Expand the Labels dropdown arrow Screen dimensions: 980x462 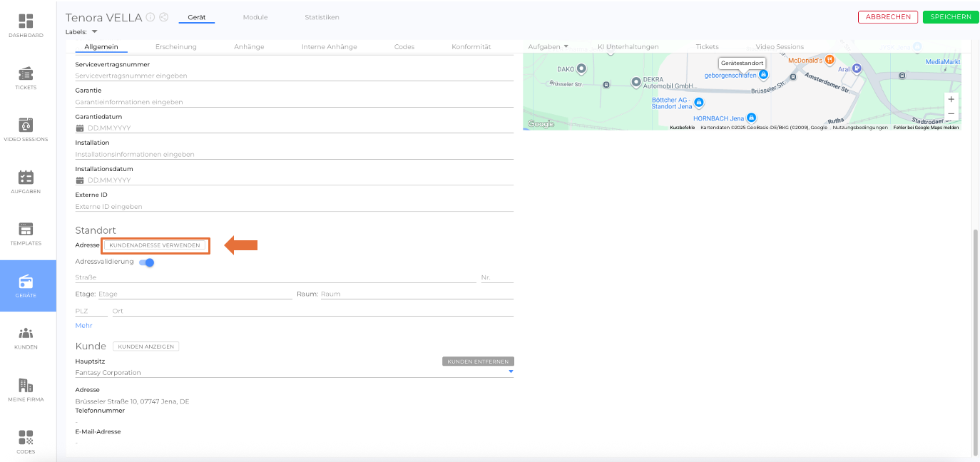coord(94,32)
